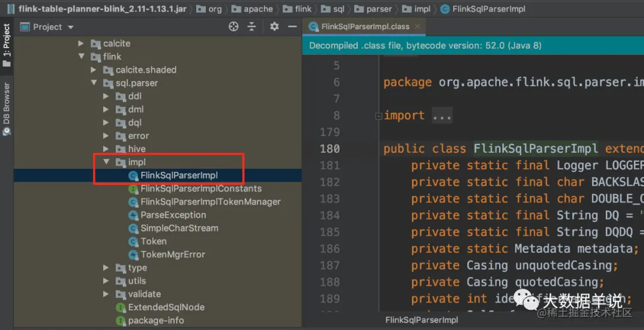Click interface icon next to ExtendedSqlNode
Viewport: 644px width, 330px height.
(x=120, y=307)
